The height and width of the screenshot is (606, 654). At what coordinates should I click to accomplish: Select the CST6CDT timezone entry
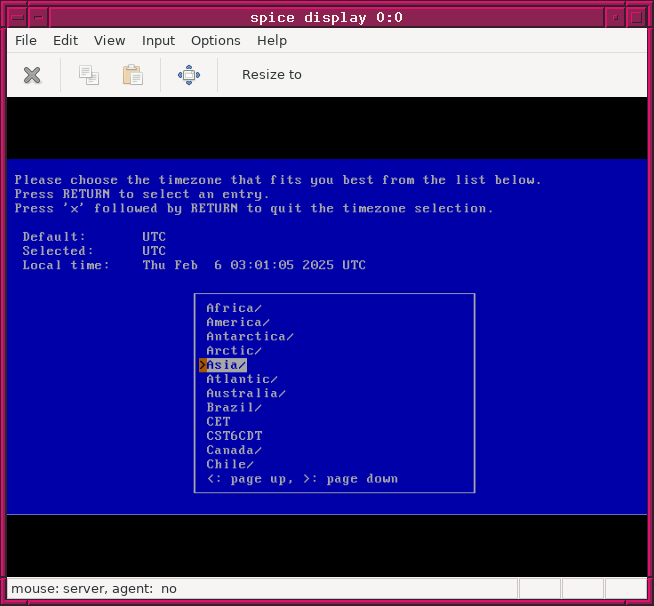pyautogui.click(x=234, y=436)
